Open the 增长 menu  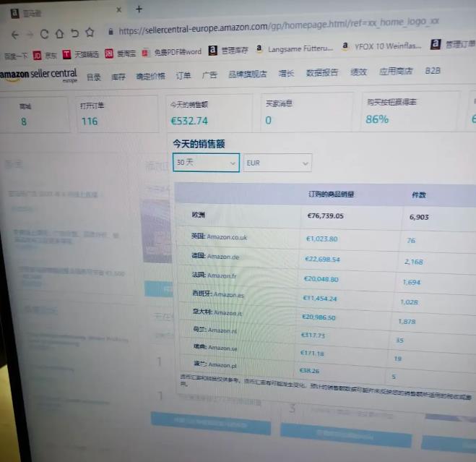point(286,73)
